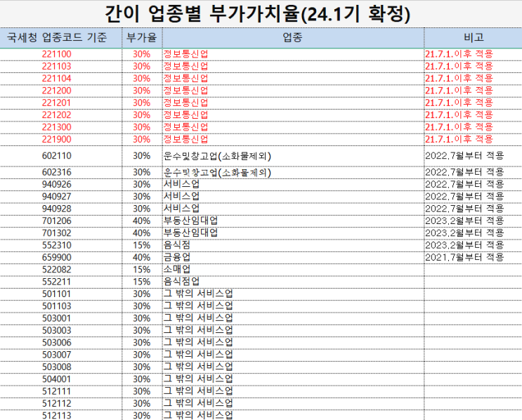Screen dimensions: 522x420
Task: Click '2023.2월부터 적용' note in row 701206
Action: [x=464, y=221]
